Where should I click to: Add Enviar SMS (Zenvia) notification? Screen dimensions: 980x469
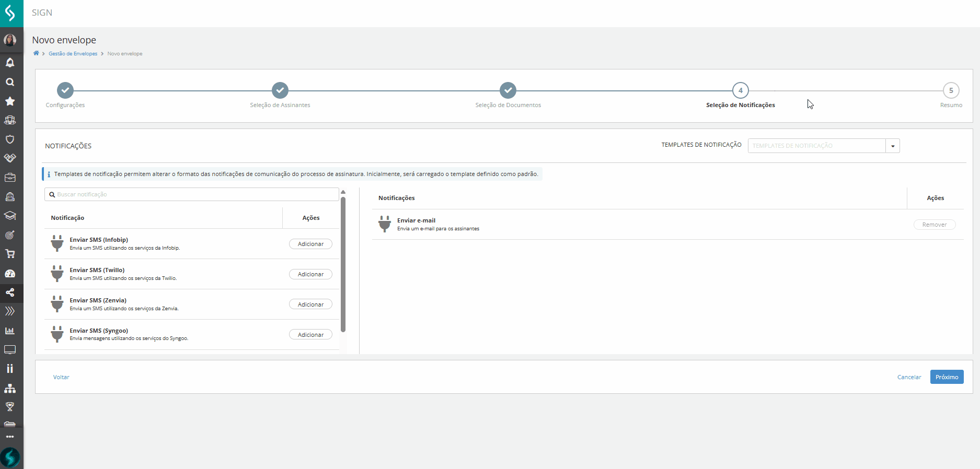pyautogui.click(x=310, y=304)
